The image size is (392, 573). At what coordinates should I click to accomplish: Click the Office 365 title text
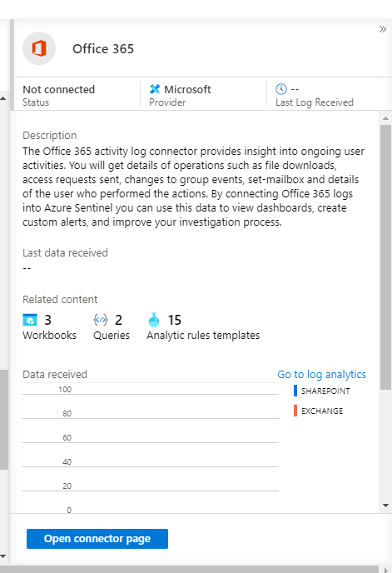tap(103, 48)
